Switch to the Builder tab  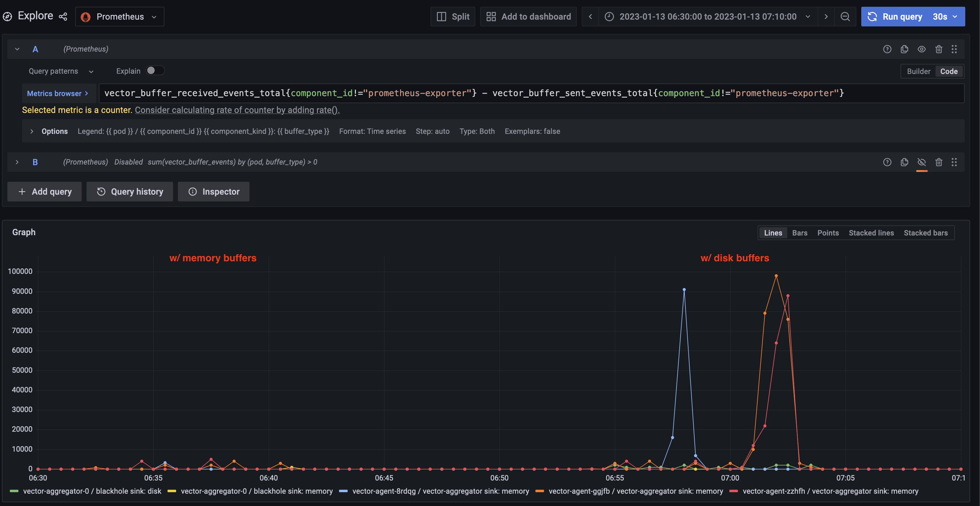pos(918,71)
